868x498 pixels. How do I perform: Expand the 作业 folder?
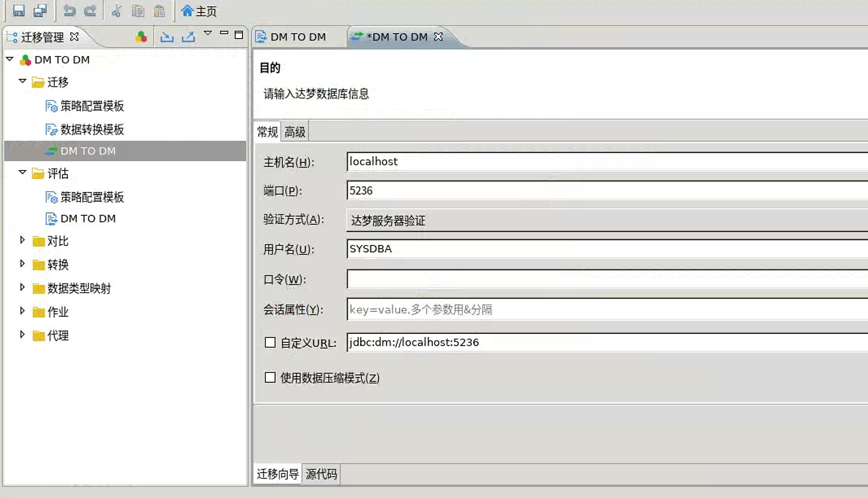point(22,311)
